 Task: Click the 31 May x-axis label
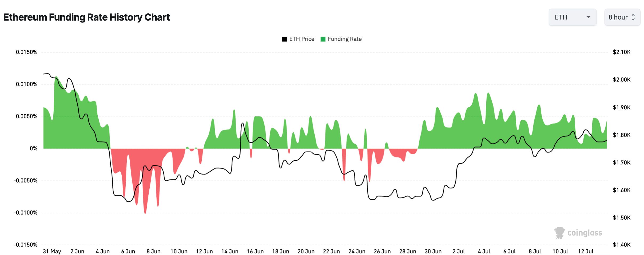coord(52,252)
